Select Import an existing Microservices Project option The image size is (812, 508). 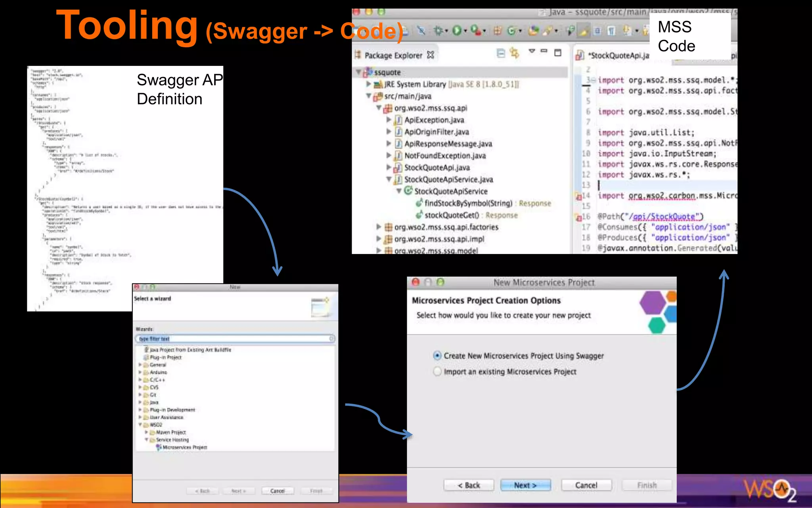437,371
